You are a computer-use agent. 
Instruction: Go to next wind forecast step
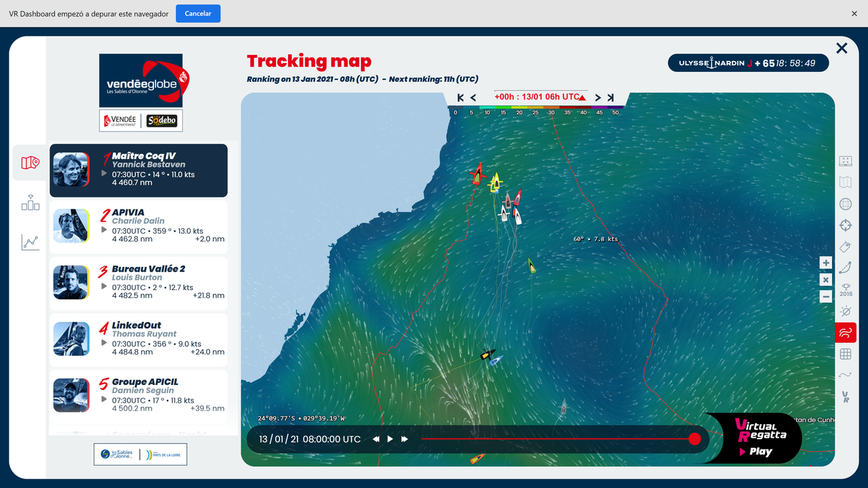[598, 98]
